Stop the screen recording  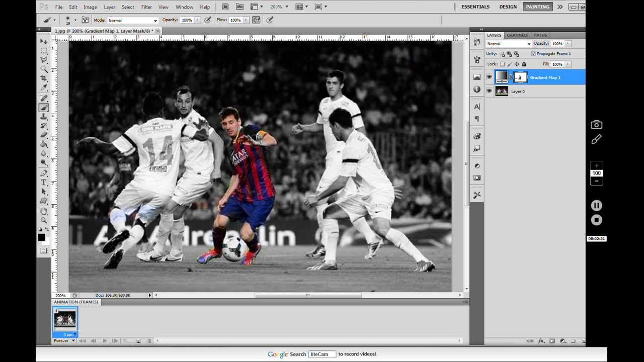(x=596, y=220)
